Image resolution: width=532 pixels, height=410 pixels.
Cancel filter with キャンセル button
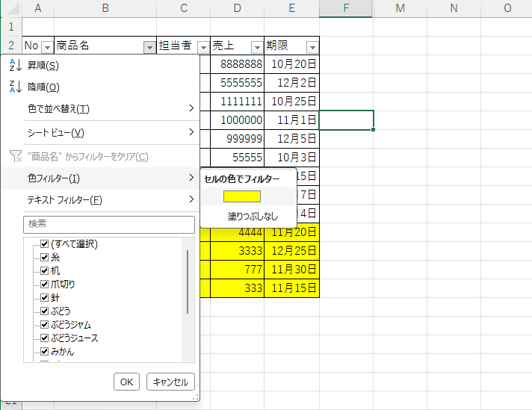(x=170, y=382)
